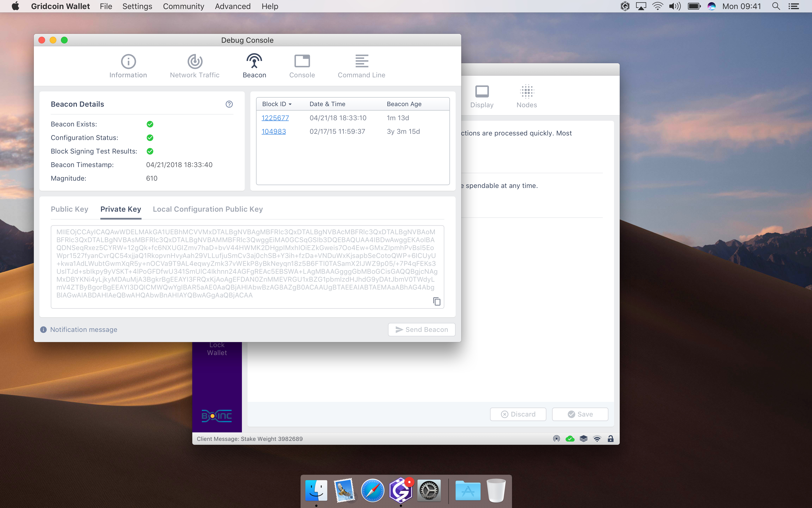Open the Community menu

click(x=183, y=6)
